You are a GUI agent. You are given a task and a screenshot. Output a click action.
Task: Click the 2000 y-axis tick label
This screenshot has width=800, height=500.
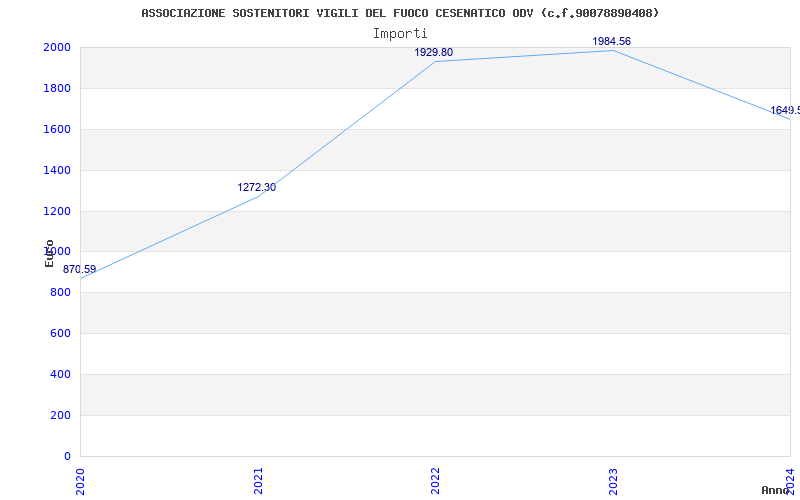(x=56, y=47)
